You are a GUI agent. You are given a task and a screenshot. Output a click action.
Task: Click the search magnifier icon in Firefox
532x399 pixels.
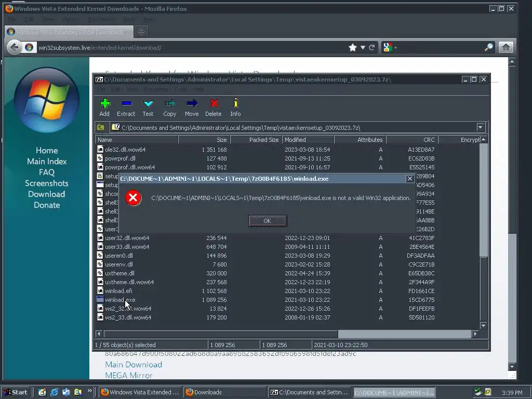tap(488, 47)
